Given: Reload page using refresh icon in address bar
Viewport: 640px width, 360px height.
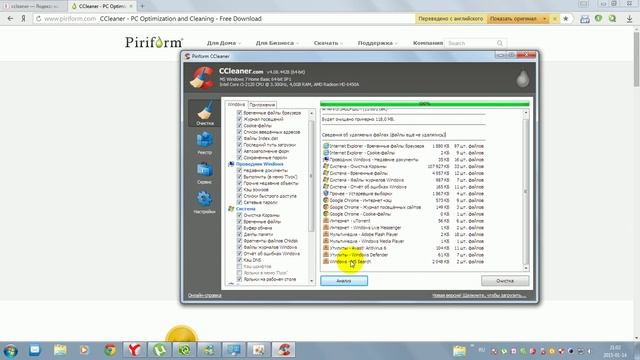Looking at the screenshot, I should 38,19.
